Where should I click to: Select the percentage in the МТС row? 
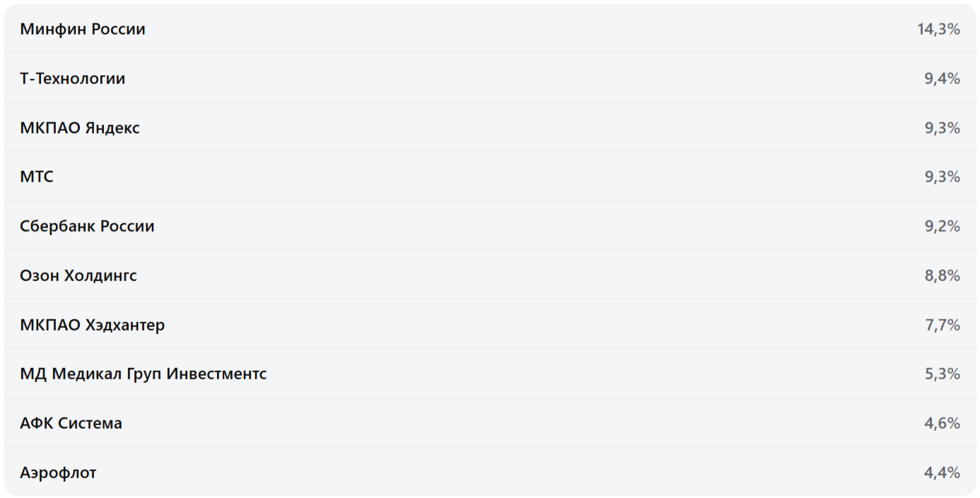pyautogui.click(x=942, y=177)
